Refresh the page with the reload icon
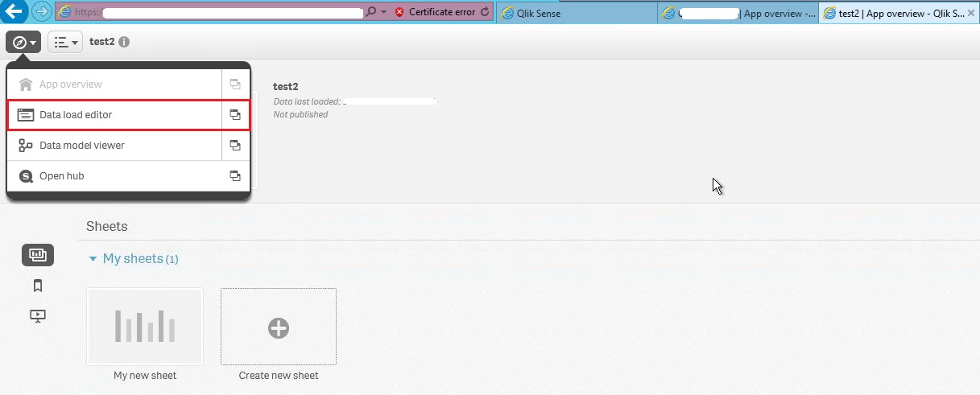 click(x=484, y=12)
